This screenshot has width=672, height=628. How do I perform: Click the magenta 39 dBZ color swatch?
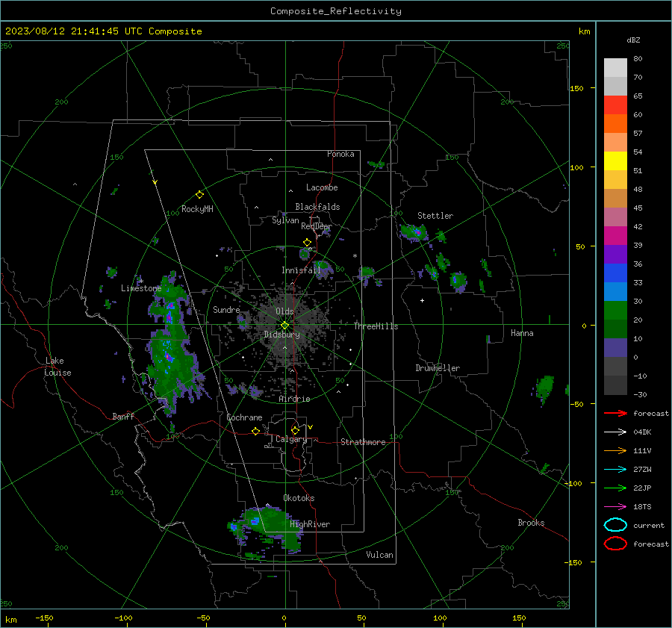click(x=615, y=236)
